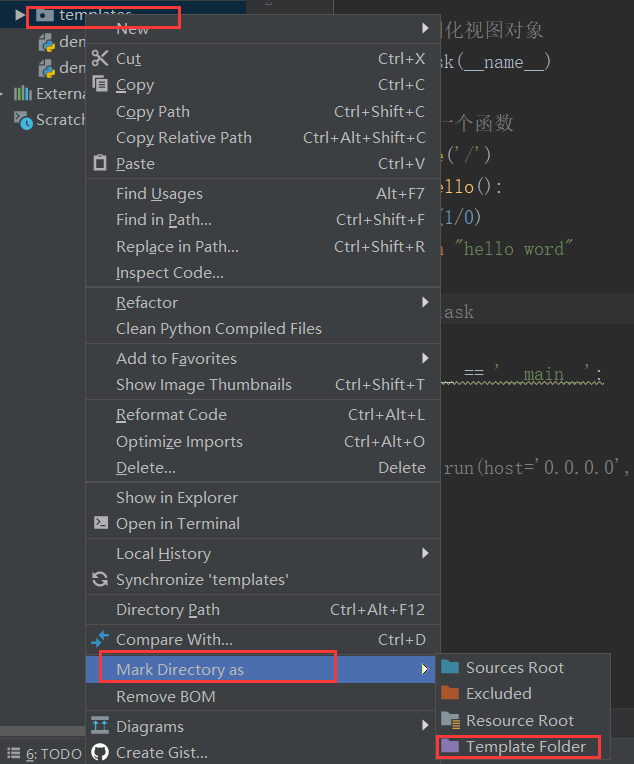
Task: Select Inspect Code menu item
Action: tap(263, 272)
